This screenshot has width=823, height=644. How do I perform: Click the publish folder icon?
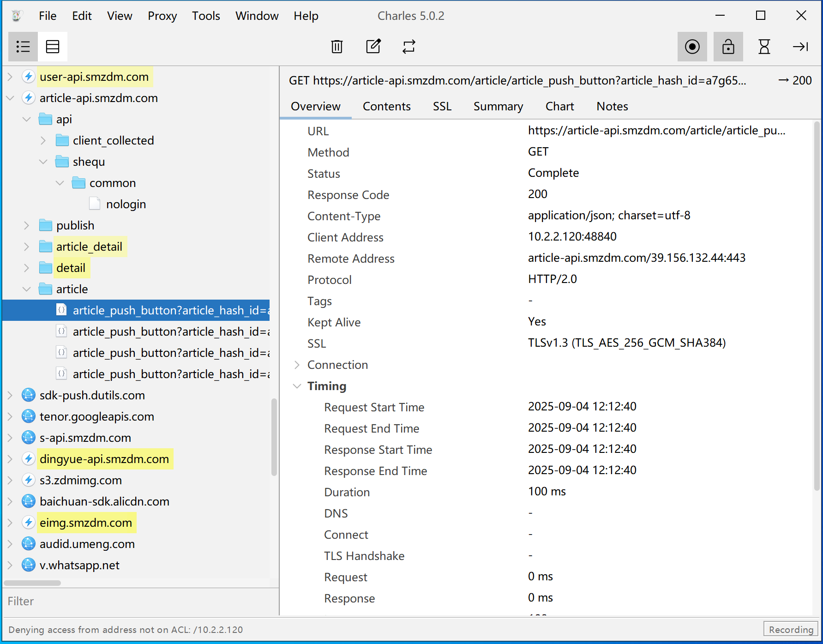click(x=45, y=225)
